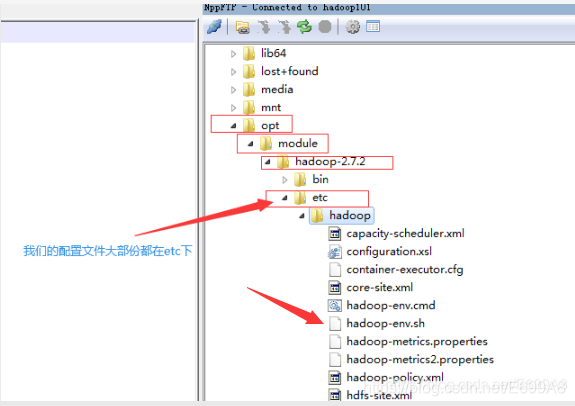Viewport: 575px width, 406px height.
Task: Open container-executor.cfg file
Action: point(404,270)
